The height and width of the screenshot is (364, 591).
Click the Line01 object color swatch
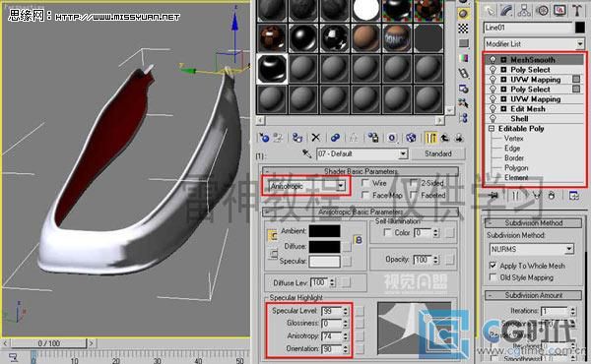click(580, 28)
